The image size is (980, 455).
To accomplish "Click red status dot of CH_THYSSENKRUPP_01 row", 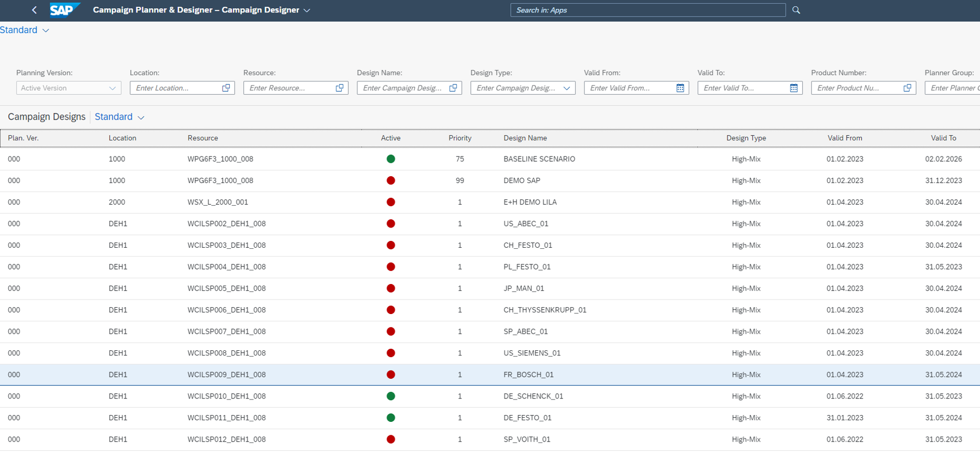I will tap(391, 310).
